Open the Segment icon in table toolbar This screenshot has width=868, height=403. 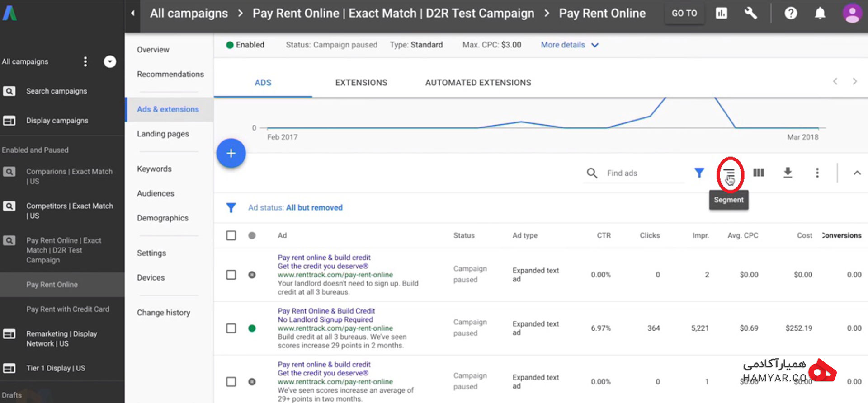729,173
